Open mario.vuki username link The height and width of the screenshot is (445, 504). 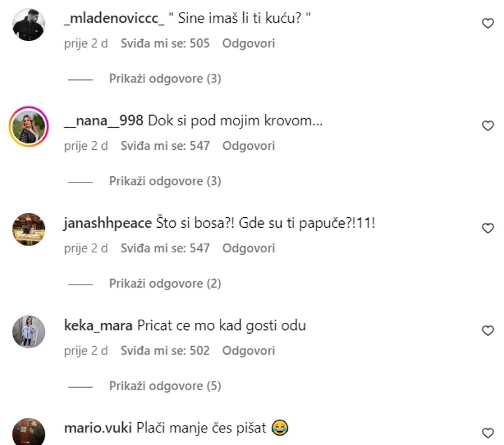[x=98, y=428]
